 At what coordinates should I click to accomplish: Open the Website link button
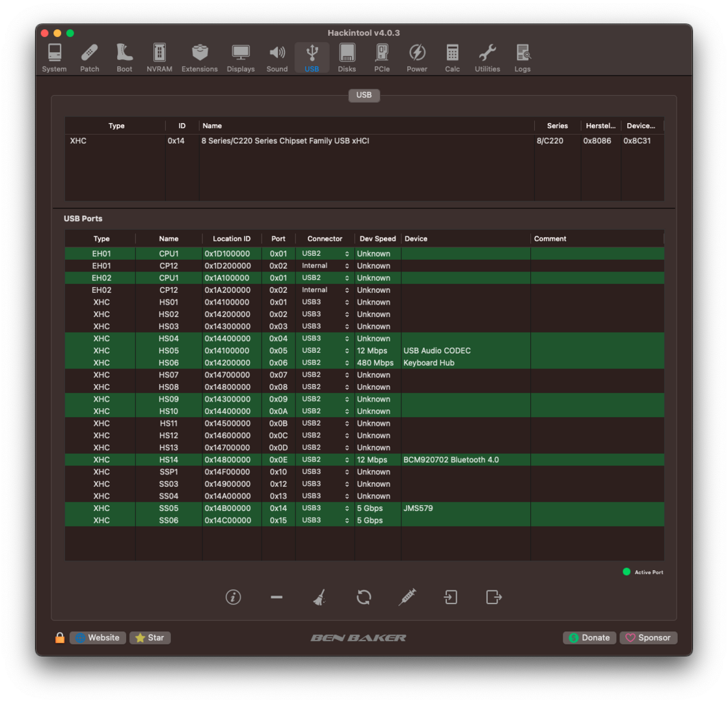(x=98, y=638)
